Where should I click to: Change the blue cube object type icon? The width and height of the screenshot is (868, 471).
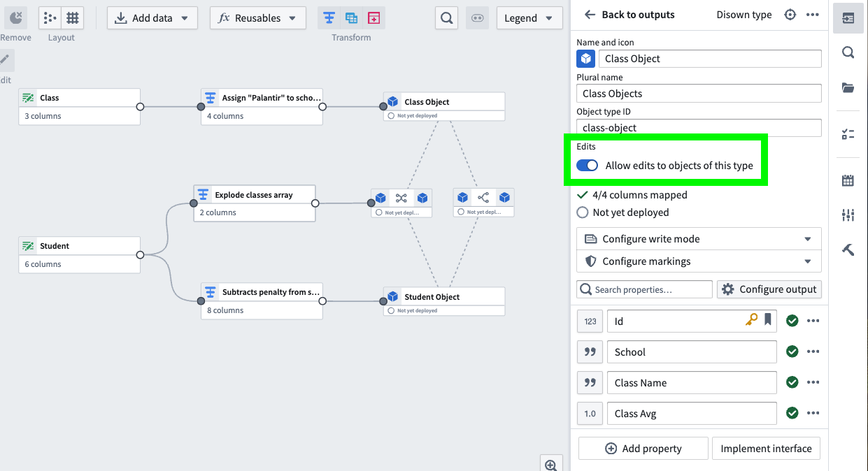click(x=586, y=59)
